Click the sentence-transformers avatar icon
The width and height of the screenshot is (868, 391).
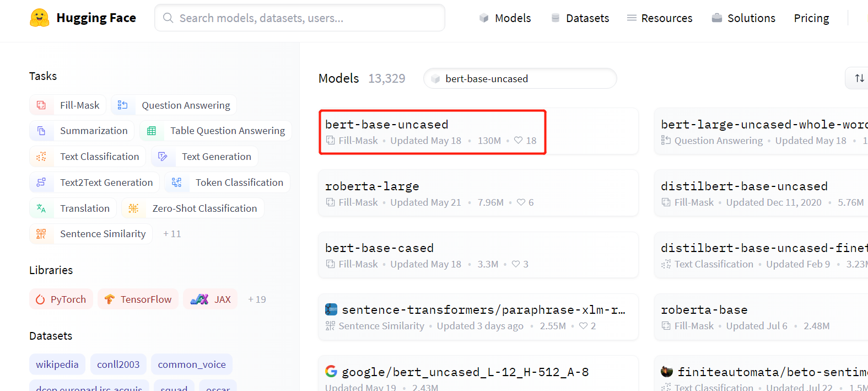click(x=331, y=309)
